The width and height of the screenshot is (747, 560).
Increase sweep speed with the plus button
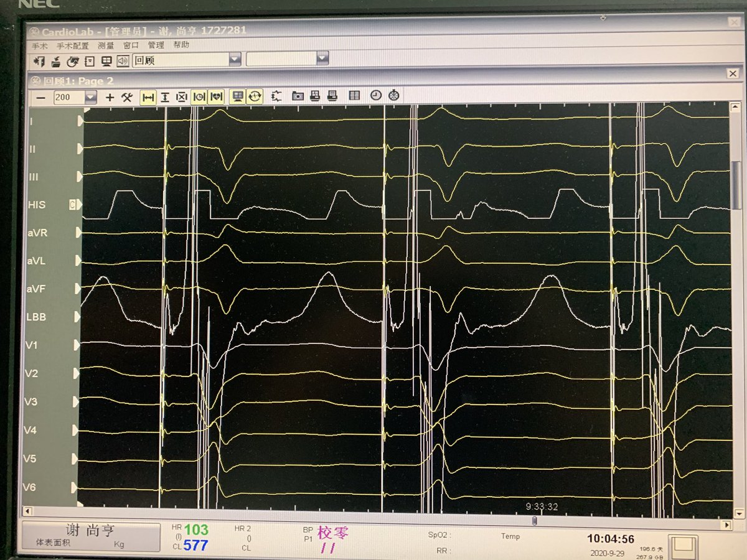[110, 97]
